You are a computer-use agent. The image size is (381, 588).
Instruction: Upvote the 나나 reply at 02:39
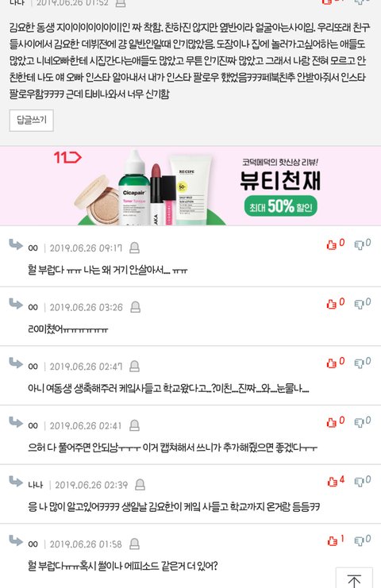(335, 481)
